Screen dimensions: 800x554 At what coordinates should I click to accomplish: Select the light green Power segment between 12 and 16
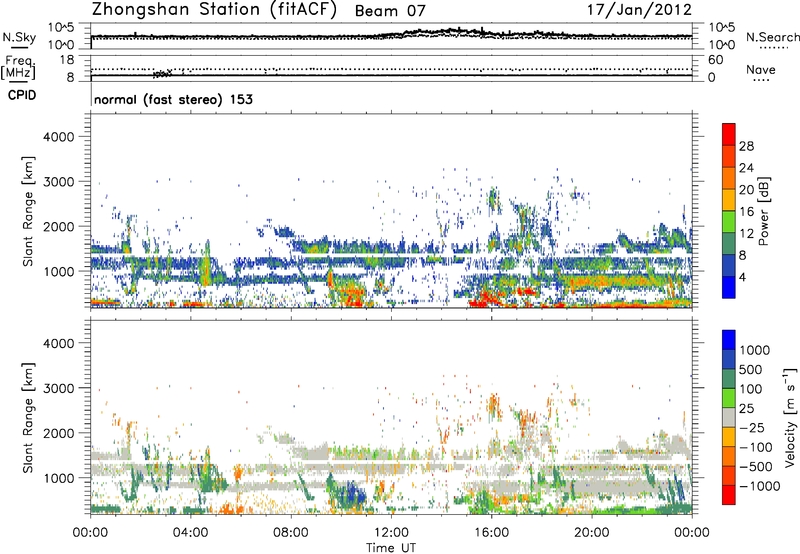coord(729,221)
